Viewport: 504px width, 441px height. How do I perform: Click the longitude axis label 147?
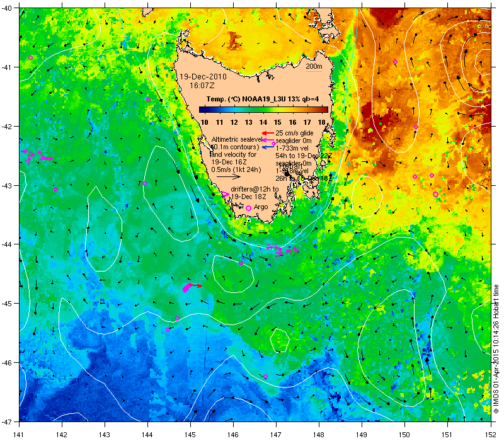pos(276,435)
